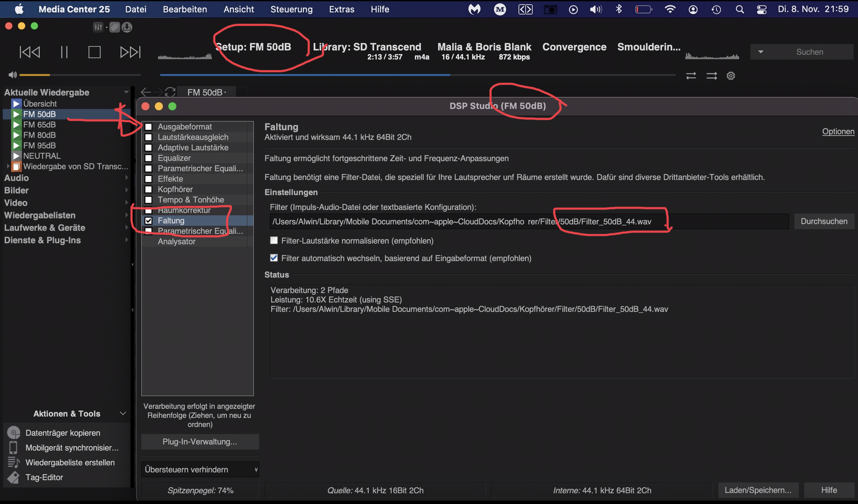Expand the Bilder section
The height and width of the screenshot is (504, 858).
coord(127,190)
